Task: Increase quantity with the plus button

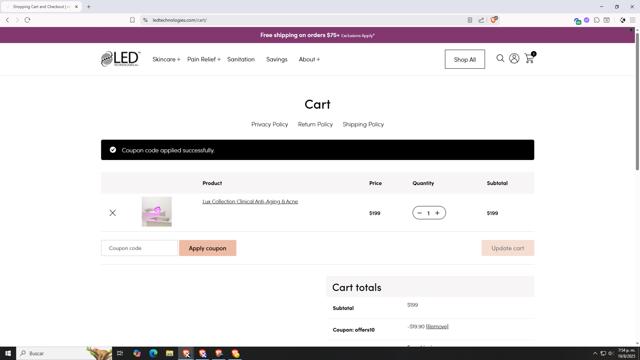Action: (x=437, y=213)
